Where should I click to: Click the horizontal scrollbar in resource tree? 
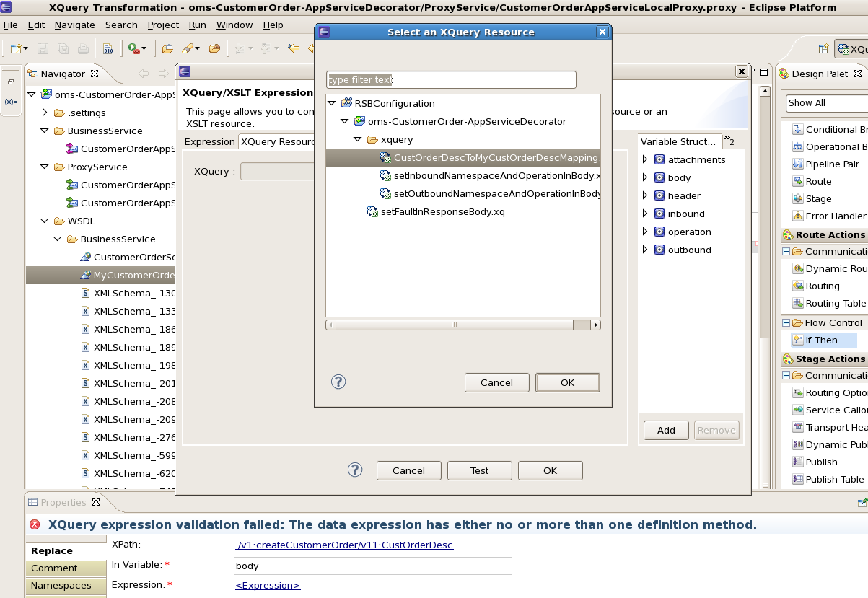(454, 325)
